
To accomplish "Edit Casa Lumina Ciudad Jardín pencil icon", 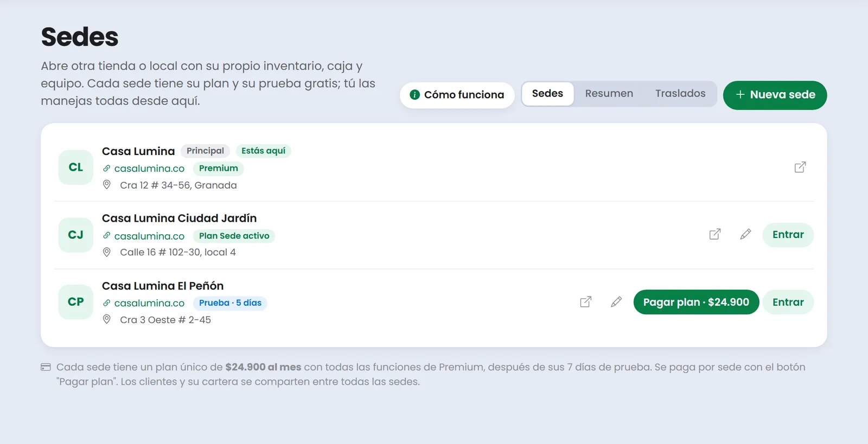I will (x=745, y=234).
